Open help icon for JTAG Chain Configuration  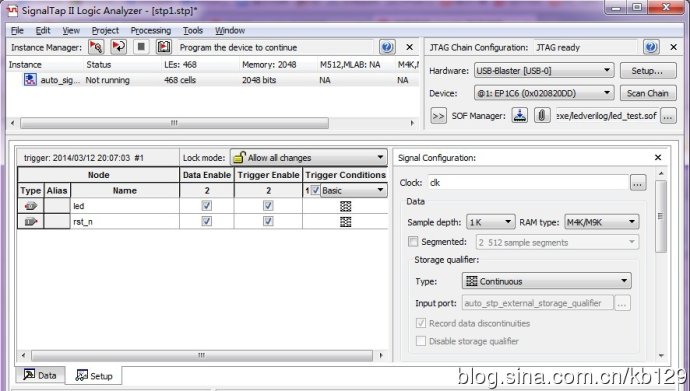pos(651,47)
